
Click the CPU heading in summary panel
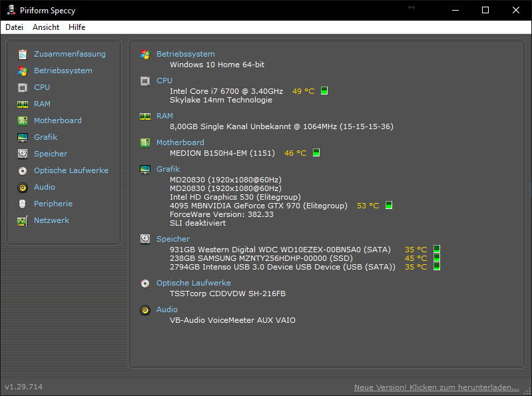pyautogui.click(x=164, y=81)
